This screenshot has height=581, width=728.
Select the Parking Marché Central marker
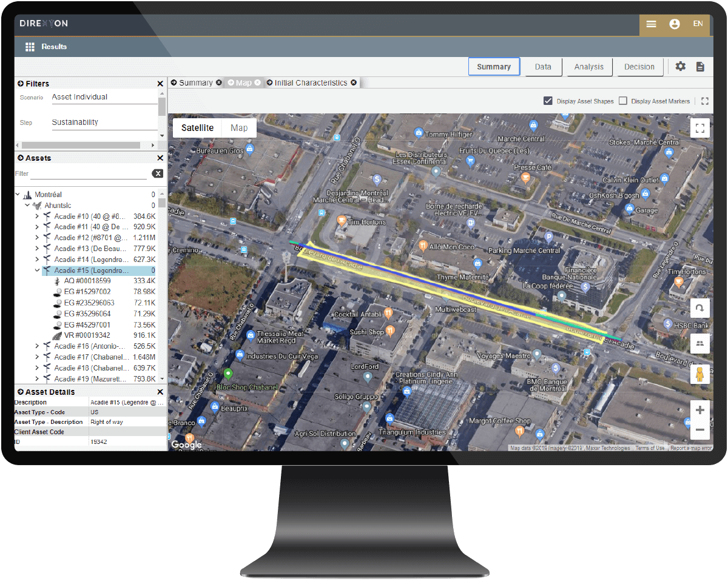tap(549, 238)
